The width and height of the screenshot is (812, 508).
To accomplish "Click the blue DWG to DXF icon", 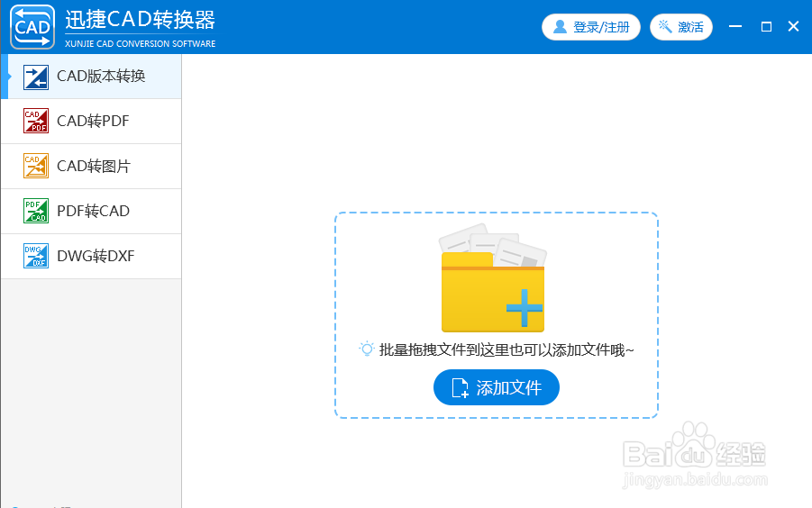I will coord(36,256).
